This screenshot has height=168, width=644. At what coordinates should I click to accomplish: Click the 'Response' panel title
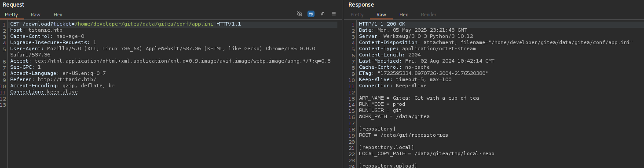(361, 4)
